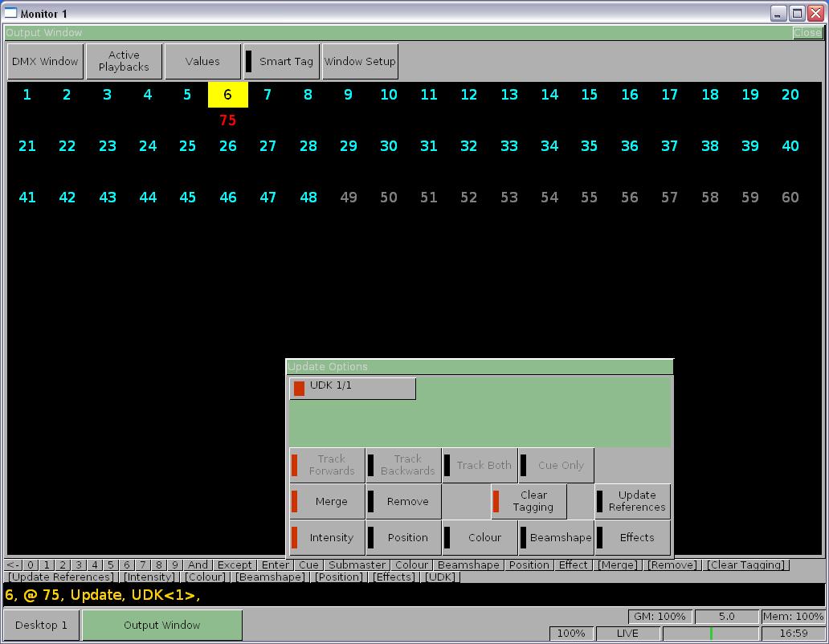Switch to Output Window tab
Viewport: 829px width, 644px height.
point(162,625)
